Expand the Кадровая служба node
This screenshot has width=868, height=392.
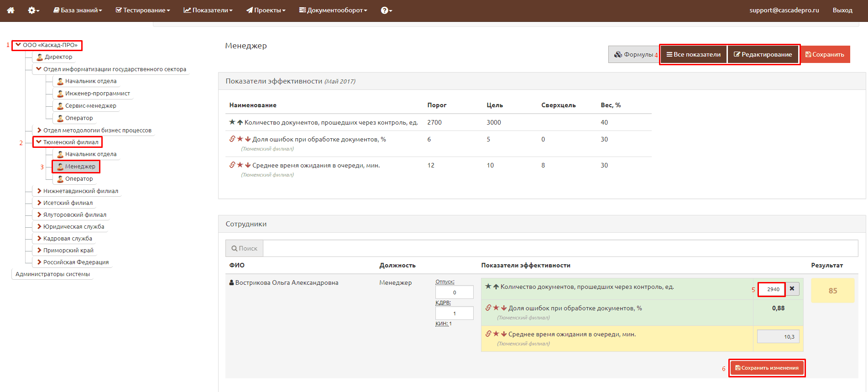tap(39, 238)
